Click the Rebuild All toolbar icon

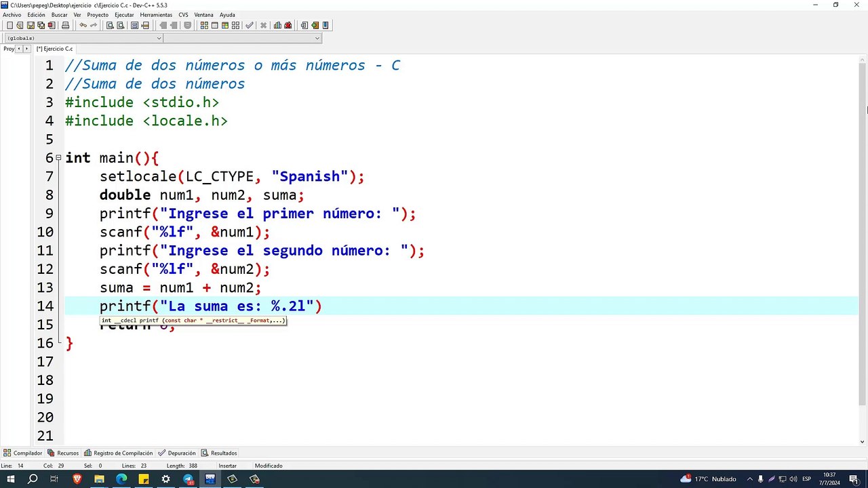tap(235, 26)
